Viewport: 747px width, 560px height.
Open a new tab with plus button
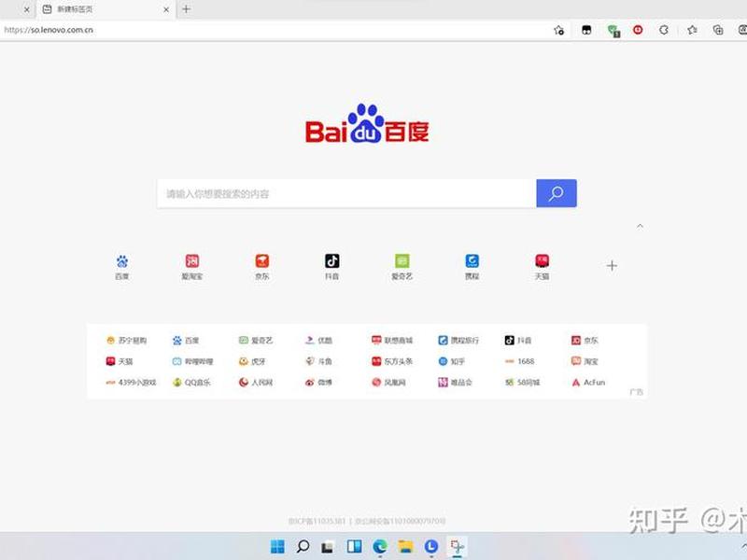[186, 9]
